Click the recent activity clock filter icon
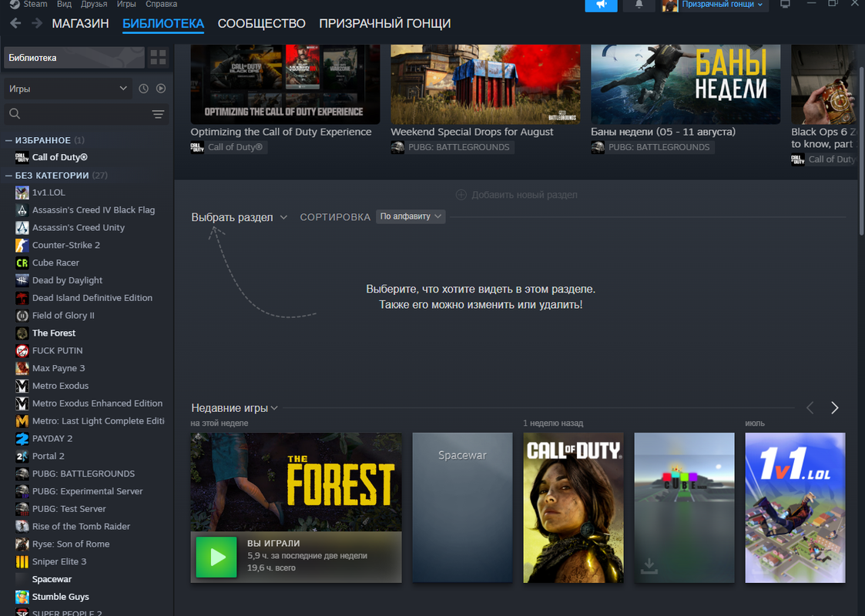Image resolution: width=865 pixels, height=616 pixels. click(143, 89)
